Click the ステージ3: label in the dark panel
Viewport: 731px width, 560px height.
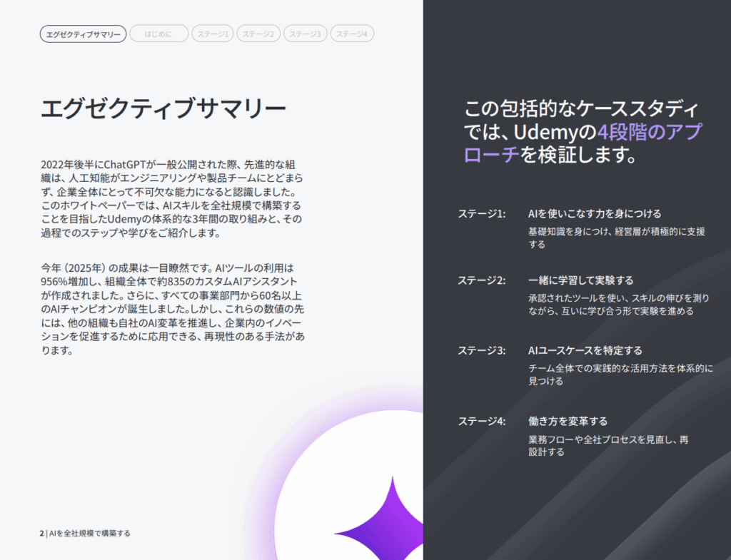click(482, 350)
